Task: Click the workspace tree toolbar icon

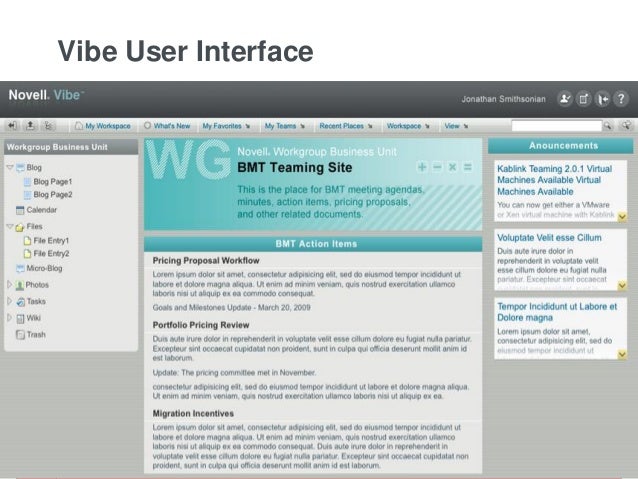Action: click(x=48, y=126)
